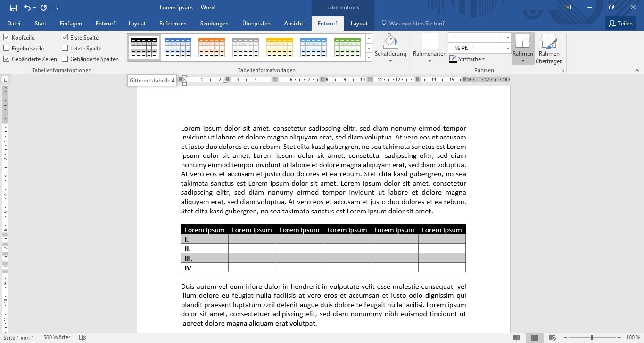Switch to the Start tab

41,24
